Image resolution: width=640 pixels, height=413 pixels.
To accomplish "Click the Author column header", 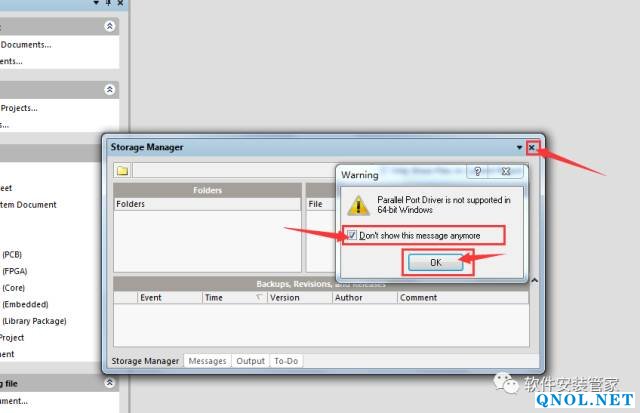I will (349, 297).
